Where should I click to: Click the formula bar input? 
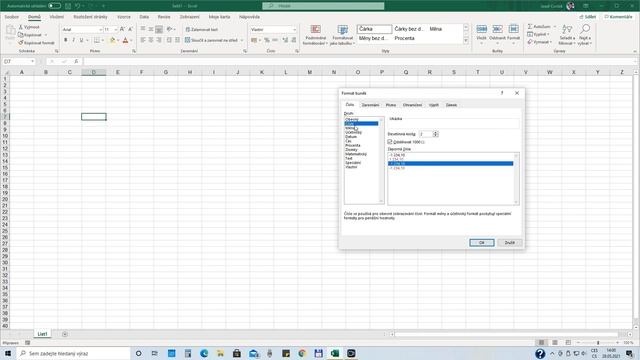tap(359, 61)
